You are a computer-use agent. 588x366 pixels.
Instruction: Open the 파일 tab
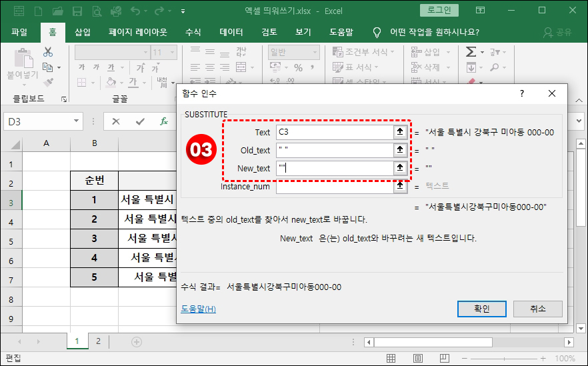coord(19,32)
